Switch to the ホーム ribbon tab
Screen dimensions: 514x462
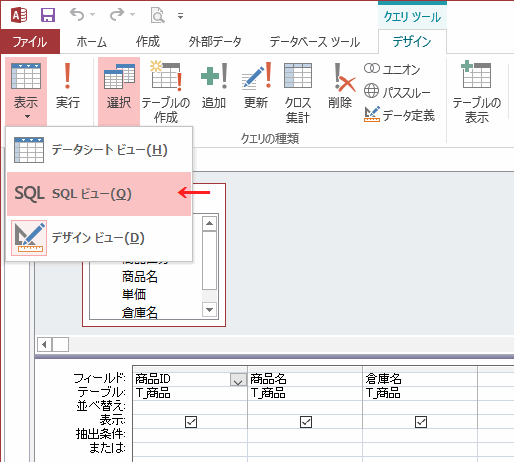pos(92,42)
